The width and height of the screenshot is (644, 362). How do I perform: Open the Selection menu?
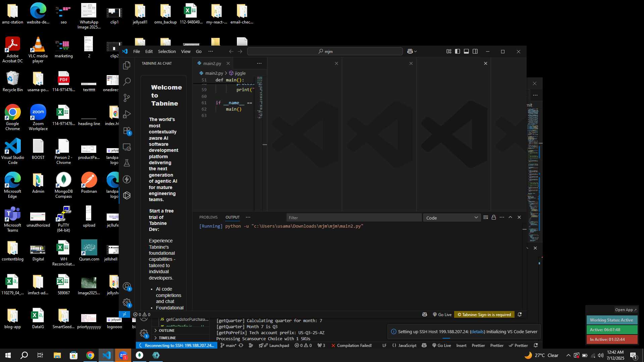coord(167,51)
